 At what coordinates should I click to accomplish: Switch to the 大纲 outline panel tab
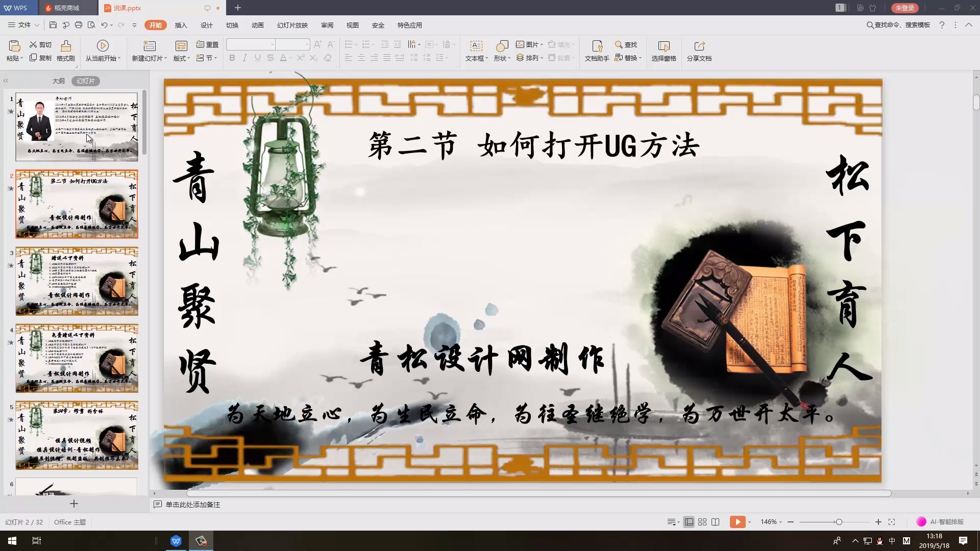[58, 81]
